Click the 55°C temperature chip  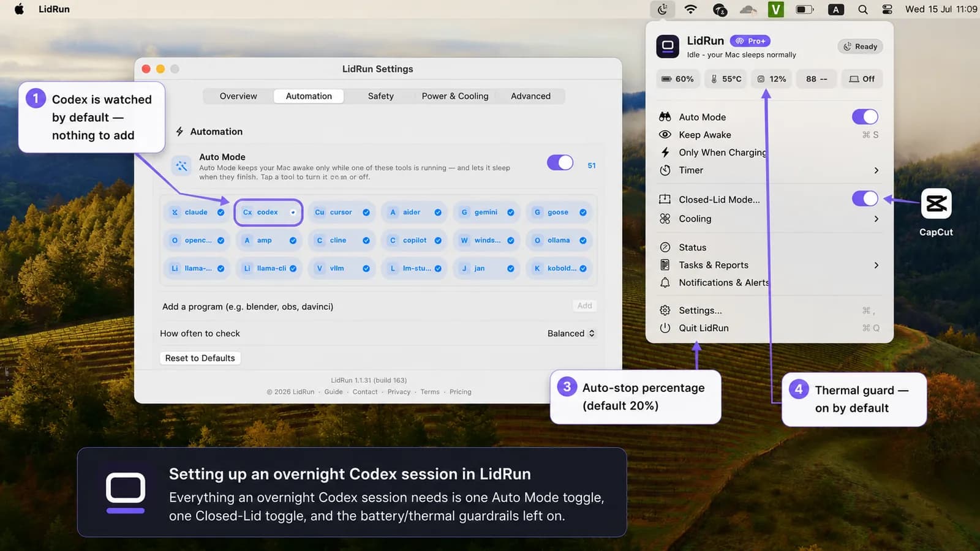726,79
